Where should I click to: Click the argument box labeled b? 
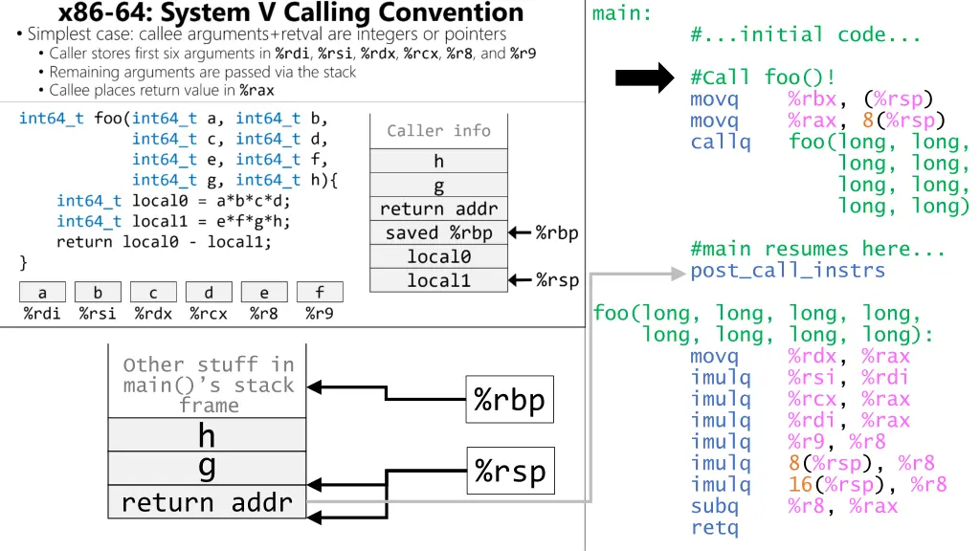click(98, 293)
